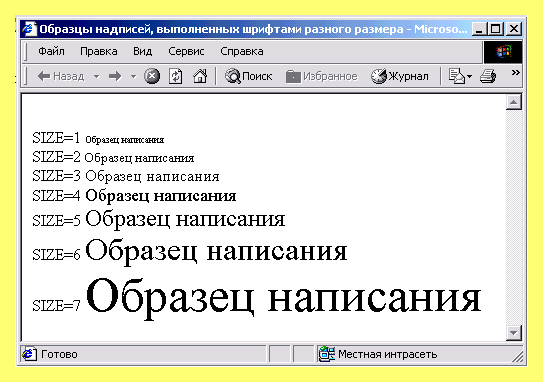Click the Местная интрасеть zone icon
This screenshot has height=382, width=543.
click(327, 354)
